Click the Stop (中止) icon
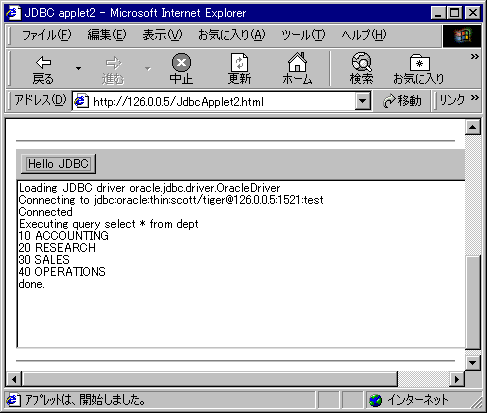Viewport: 487px width, 413px height. 181,62
